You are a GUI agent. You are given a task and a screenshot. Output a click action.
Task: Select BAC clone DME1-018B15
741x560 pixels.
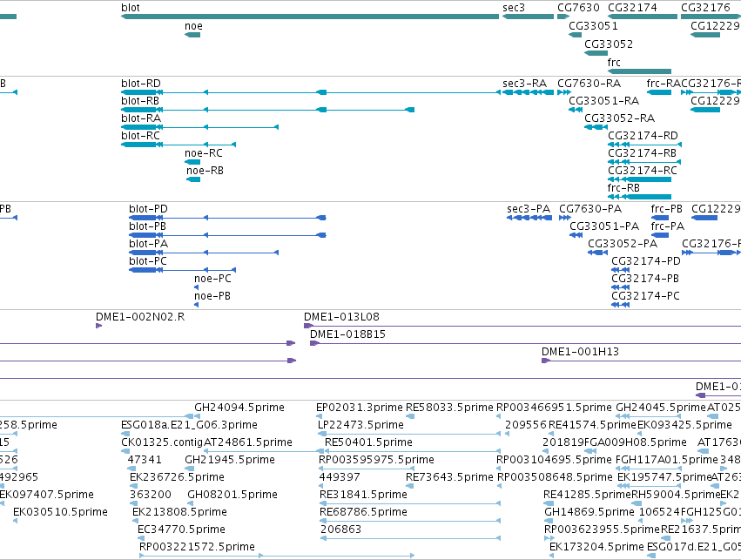pyautogui.click(x=526, y=343)
